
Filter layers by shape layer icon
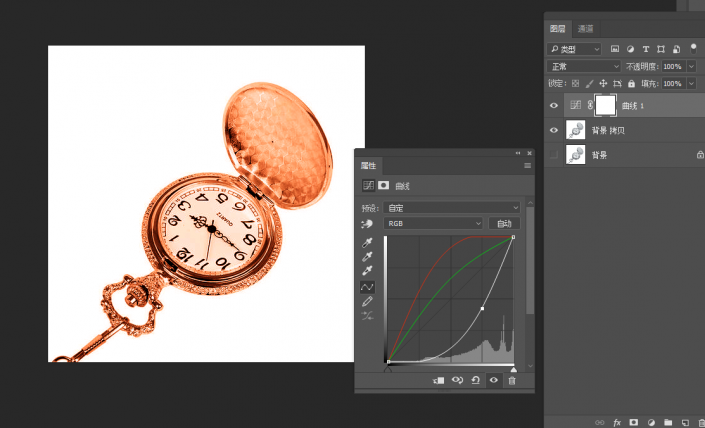tap(661, 49)
